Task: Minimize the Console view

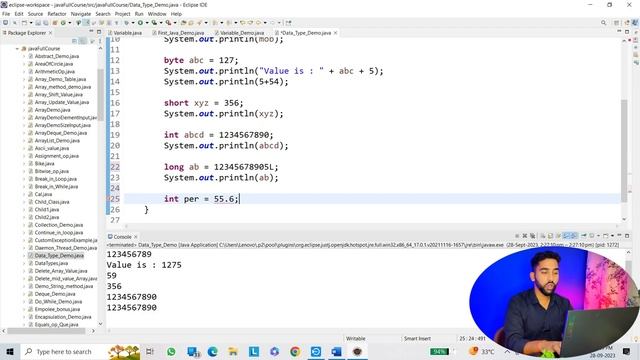Action: pyautogui.click(x=619, y=235)
